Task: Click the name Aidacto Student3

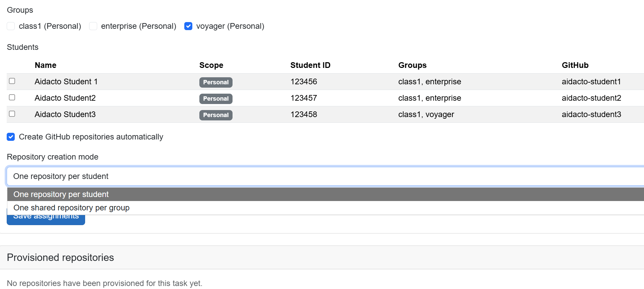Action: click(x=65, y=114)
